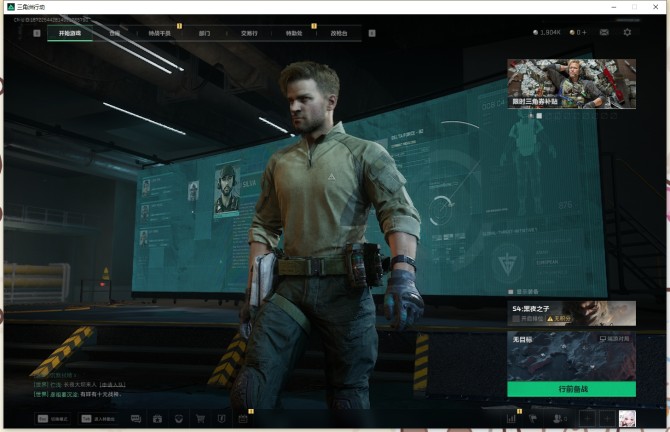670x432 pixels.
Task: Open the 特战干员 tab
Action: (x=159, y=33)
